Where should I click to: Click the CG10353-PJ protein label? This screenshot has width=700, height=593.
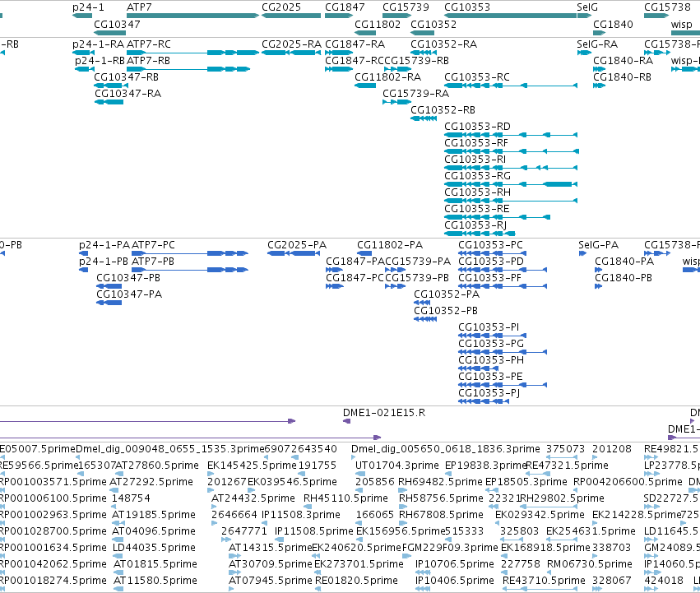coord(489,393)
